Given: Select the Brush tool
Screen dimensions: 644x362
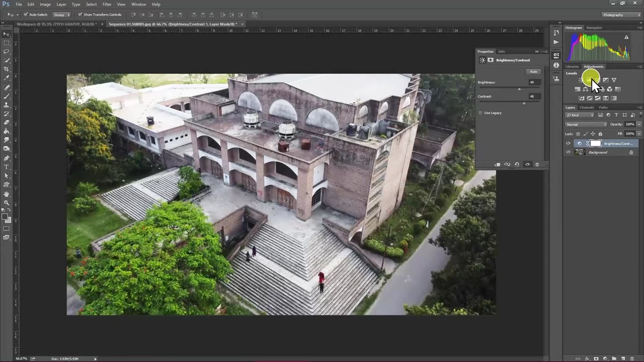Looking at the screenshot, I should [7, 96].
